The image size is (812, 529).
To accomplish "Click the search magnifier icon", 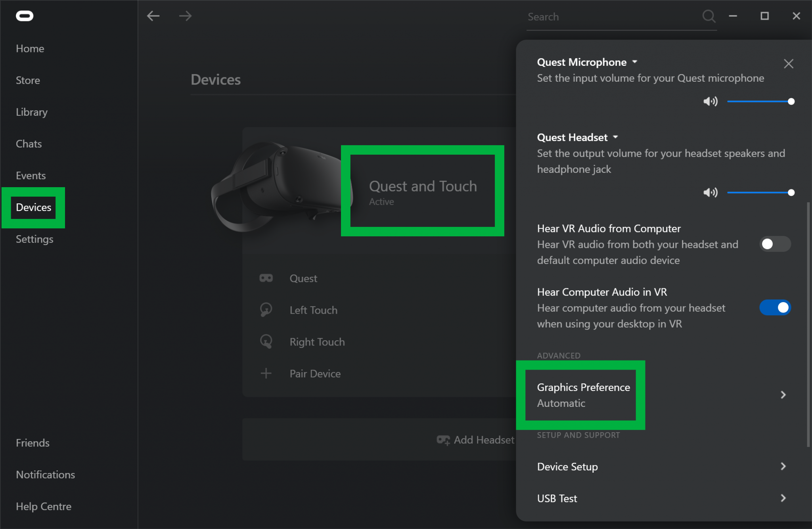I will click(x=709, y=16).
